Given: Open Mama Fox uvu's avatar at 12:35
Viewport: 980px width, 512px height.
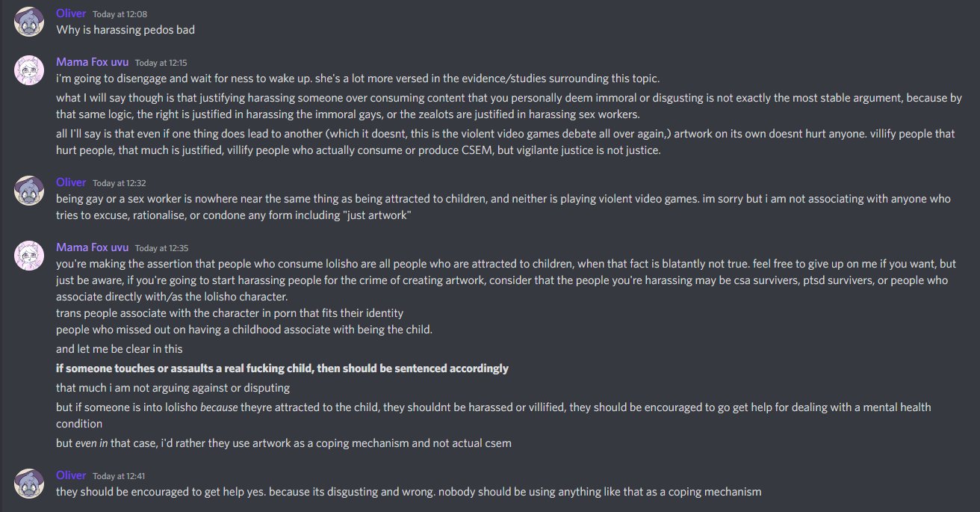Looking at the screenshot, I should (x=29, y=255).
